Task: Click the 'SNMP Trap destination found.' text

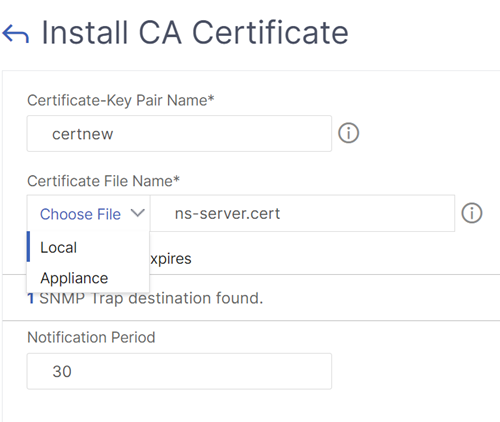Action: point(151,298)
